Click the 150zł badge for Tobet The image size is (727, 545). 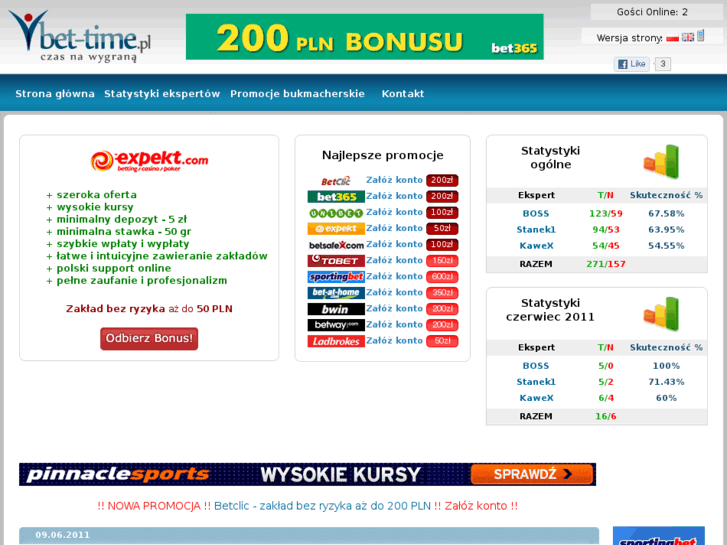pos(442,261)
